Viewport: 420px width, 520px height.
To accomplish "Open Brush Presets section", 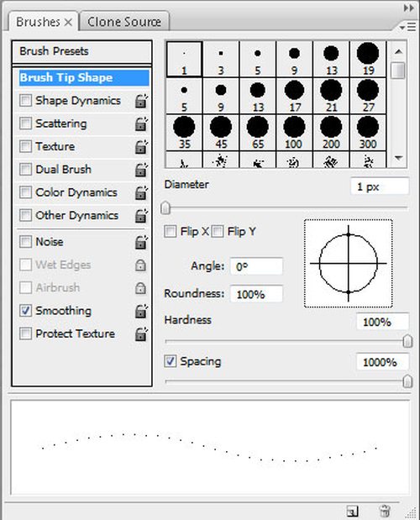I will (x=81, y=52).
